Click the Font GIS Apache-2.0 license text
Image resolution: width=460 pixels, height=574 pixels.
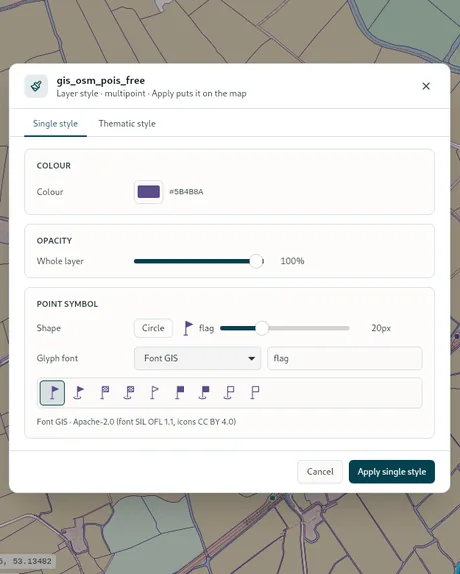point(136,422)
